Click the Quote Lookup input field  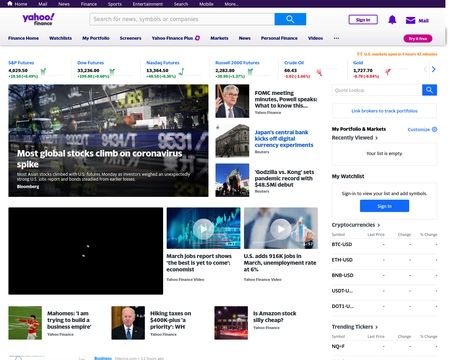377,90
